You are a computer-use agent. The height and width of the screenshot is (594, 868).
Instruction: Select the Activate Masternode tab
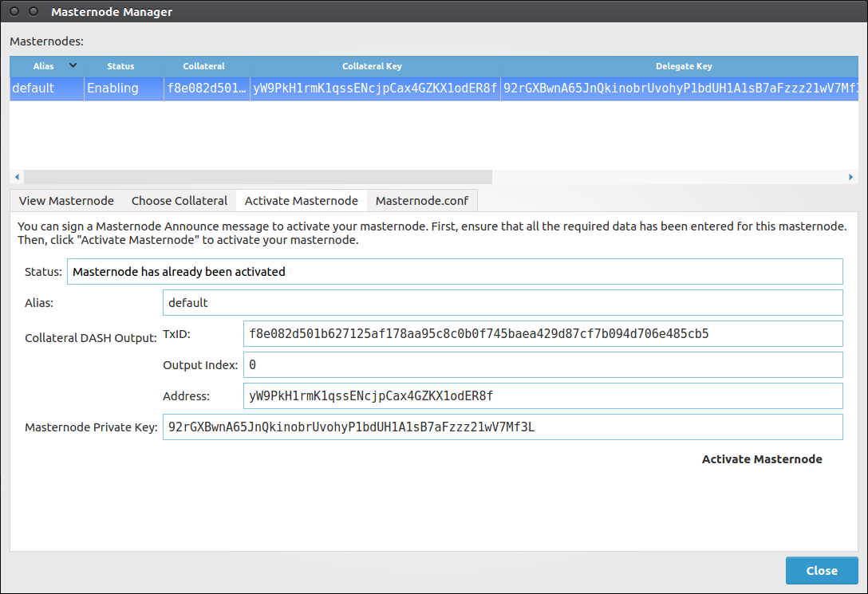click(301, 201)
